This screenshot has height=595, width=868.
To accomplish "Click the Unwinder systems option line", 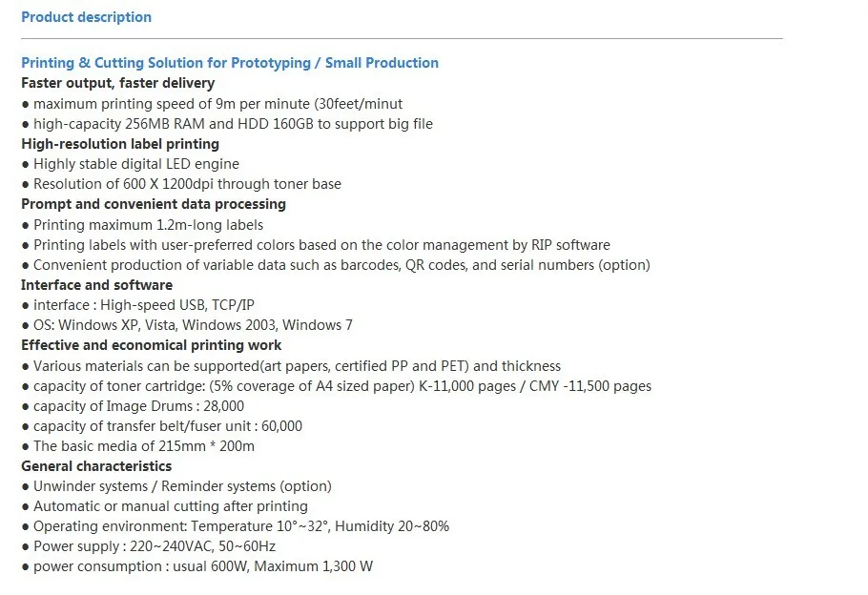I will point(176,486).
